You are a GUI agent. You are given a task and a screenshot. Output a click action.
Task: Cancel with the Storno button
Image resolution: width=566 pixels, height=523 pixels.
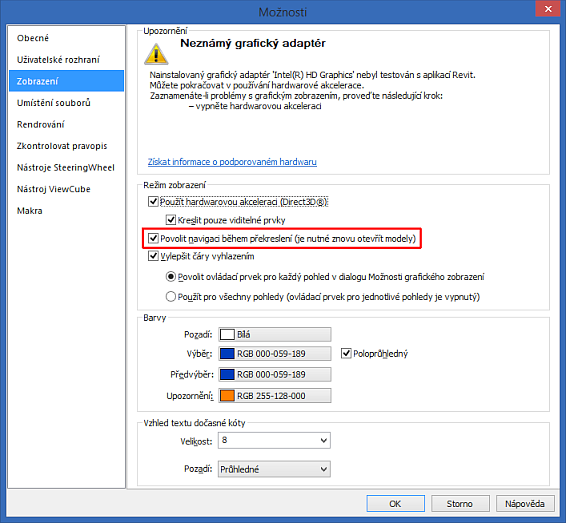tap(460, 504)
